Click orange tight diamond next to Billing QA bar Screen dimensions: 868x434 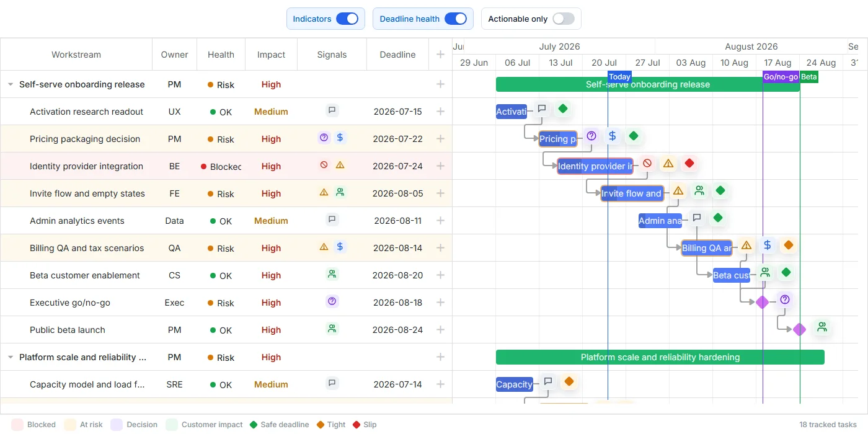[788, 245]
